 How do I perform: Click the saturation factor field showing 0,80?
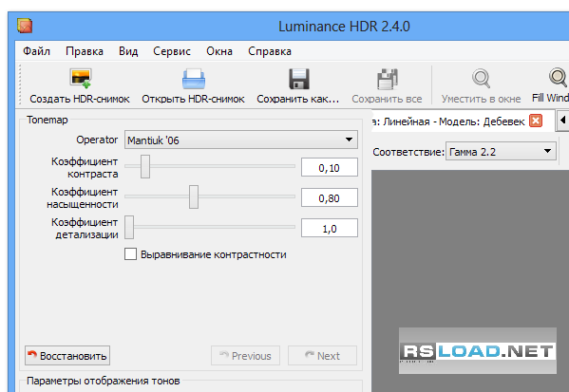[329, 197]
